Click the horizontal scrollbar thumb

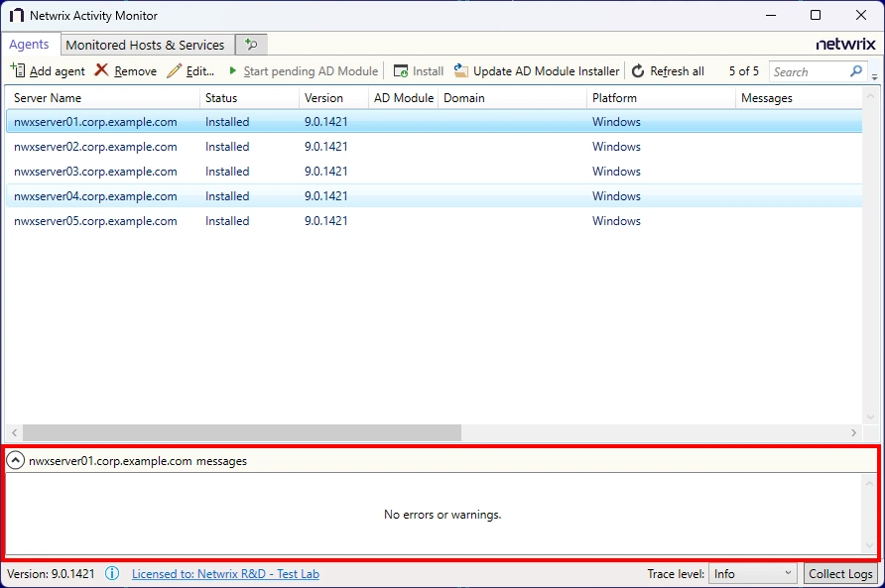[x=242, y=433]
